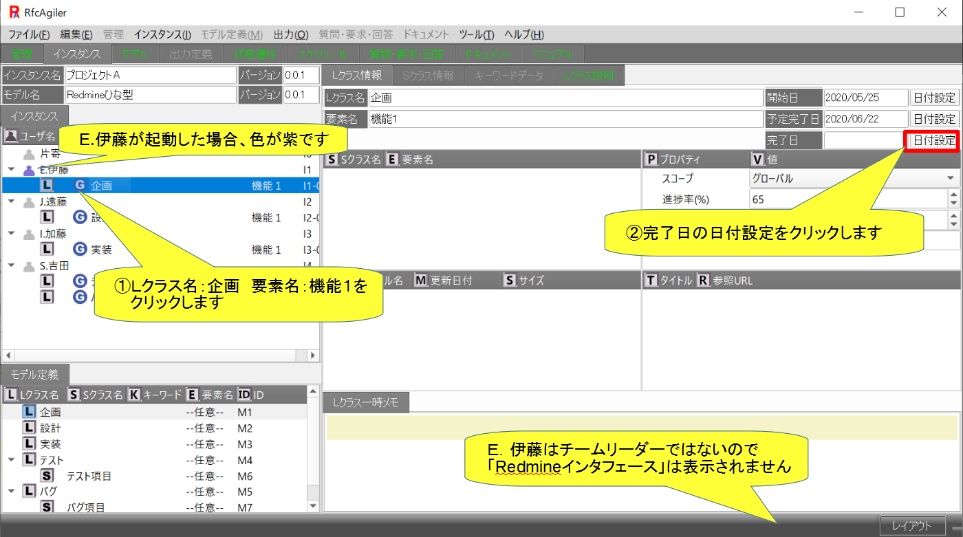Click the ユーザ名 column header icon

10,136
